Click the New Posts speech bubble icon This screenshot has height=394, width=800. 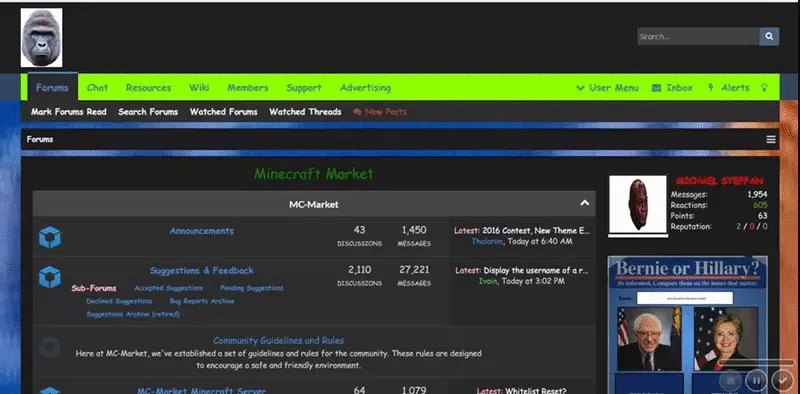[357, 112]
